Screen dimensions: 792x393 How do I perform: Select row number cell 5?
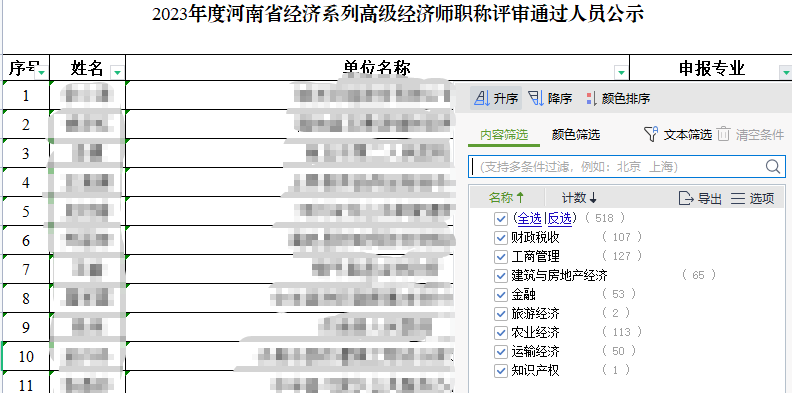26,211
